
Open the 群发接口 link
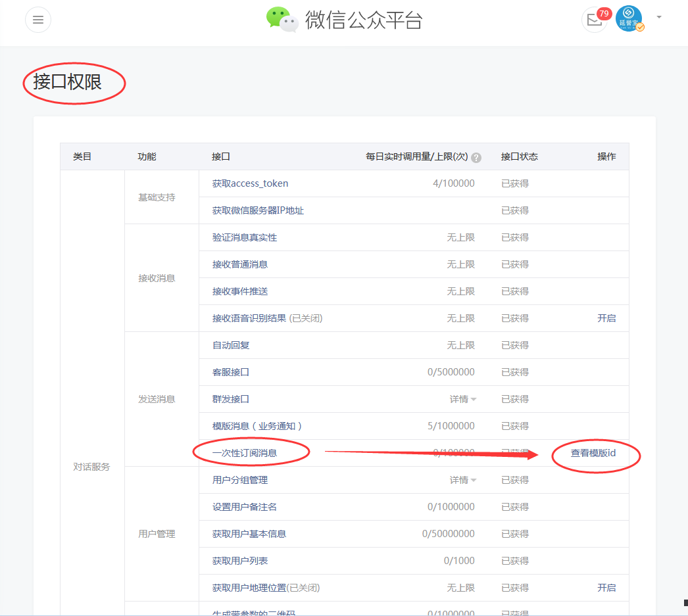231,399
